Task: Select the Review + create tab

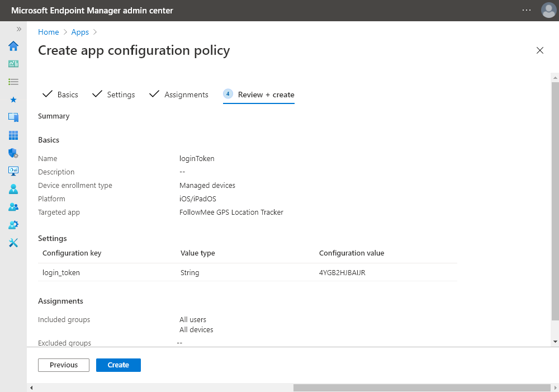Action: (259, 95)
